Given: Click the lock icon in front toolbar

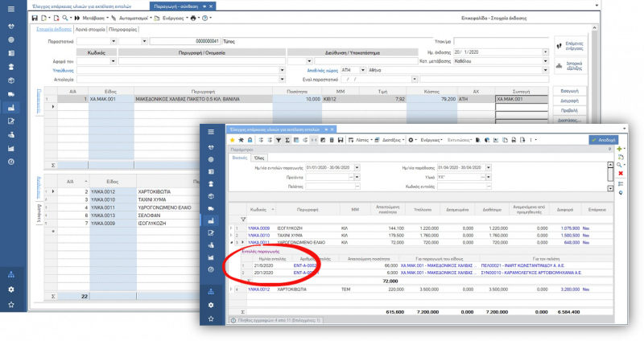Looking at the screenshot, I should click(x=250, y=140).
